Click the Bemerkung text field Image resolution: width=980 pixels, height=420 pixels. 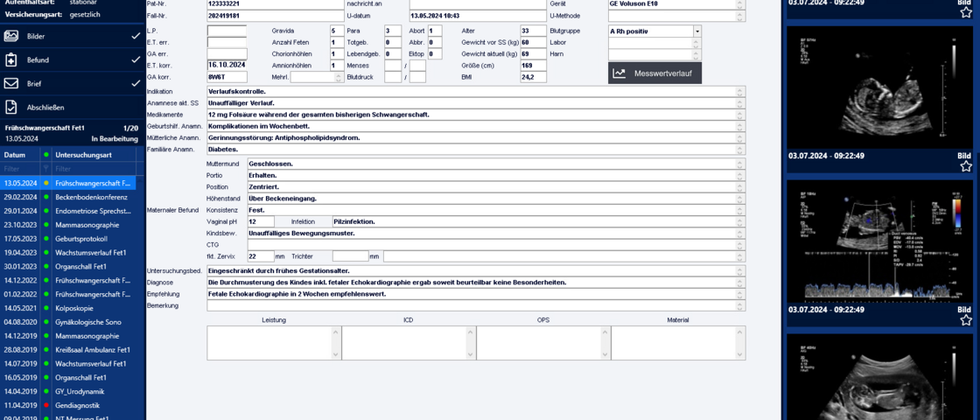(476, 305)
